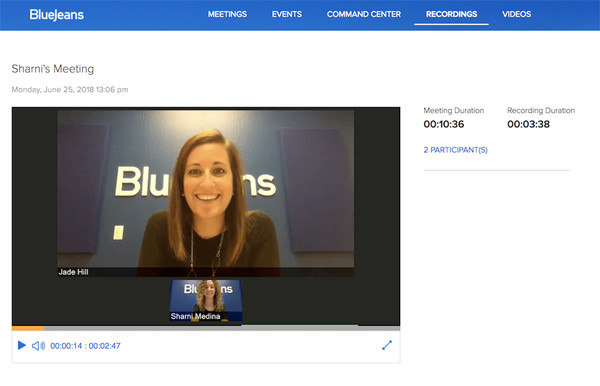
Task: Open Command Center in navigation
Action: [364, 14]
